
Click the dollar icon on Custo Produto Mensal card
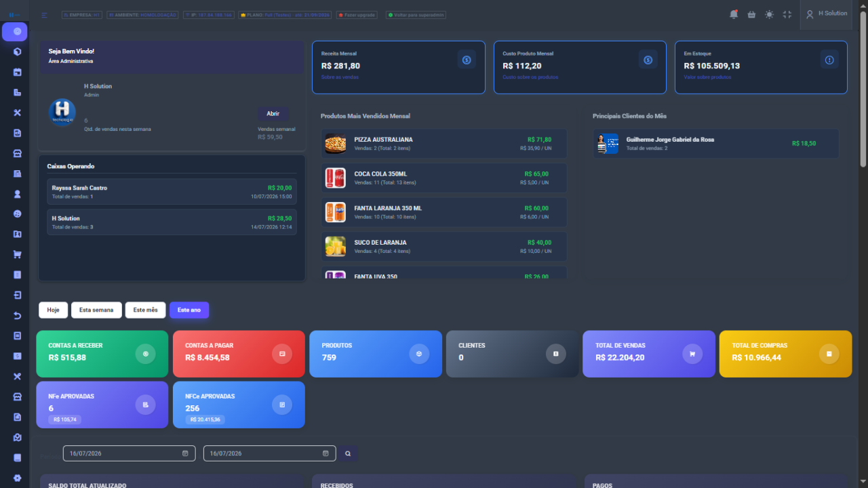pos(648,60)
